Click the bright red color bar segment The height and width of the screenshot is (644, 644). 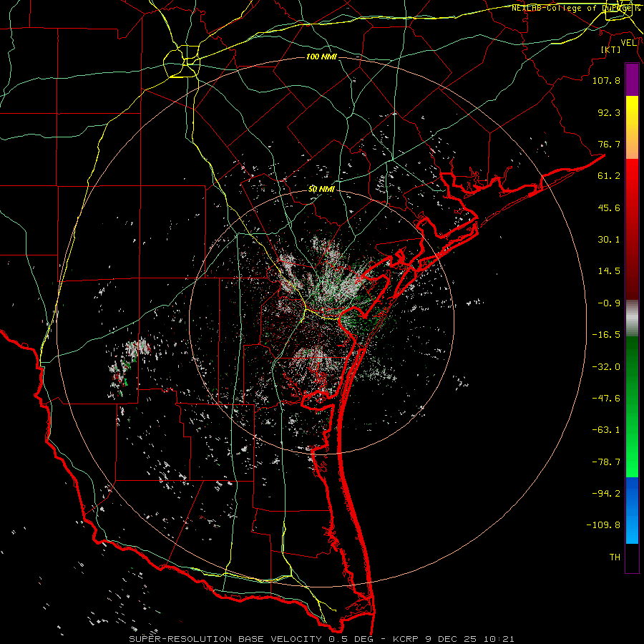coord(632,177)
